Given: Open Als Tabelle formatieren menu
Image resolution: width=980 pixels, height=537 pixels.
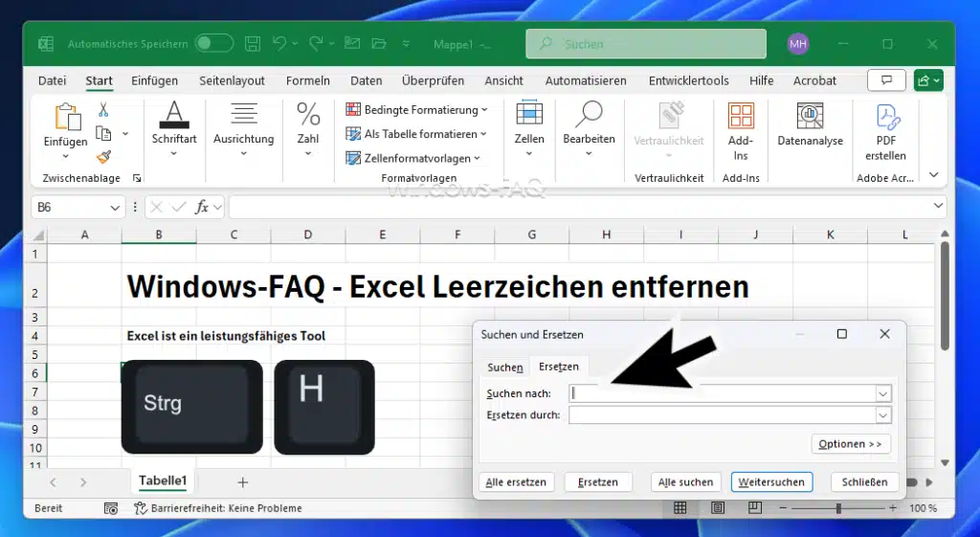Looking at the screenshot, I should [416, 134].
